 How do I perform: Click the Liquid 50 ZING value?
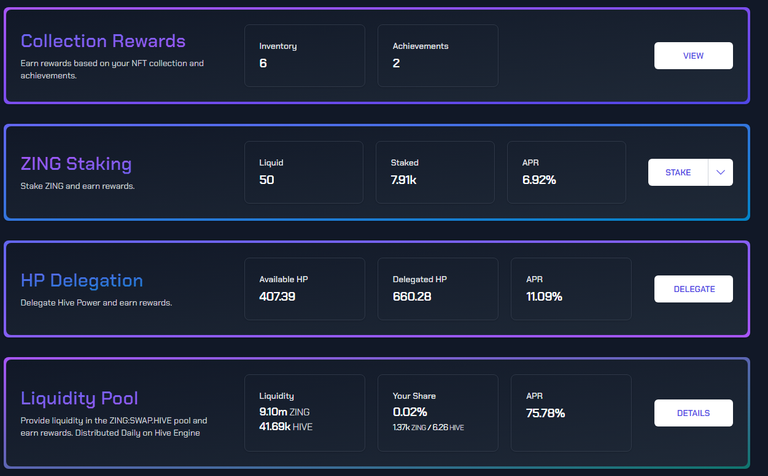coord(266,180)
